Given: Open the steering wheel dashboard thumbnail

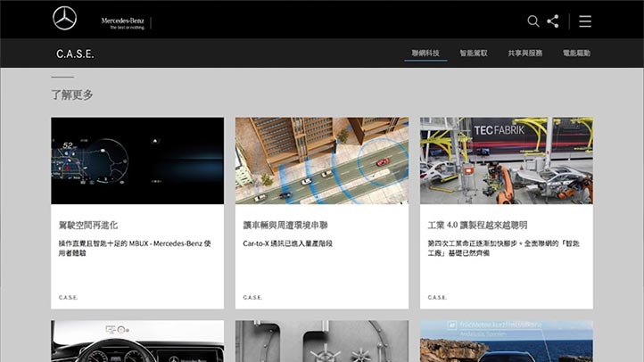Looking at the screenshot, I should [x=137, y=341].
